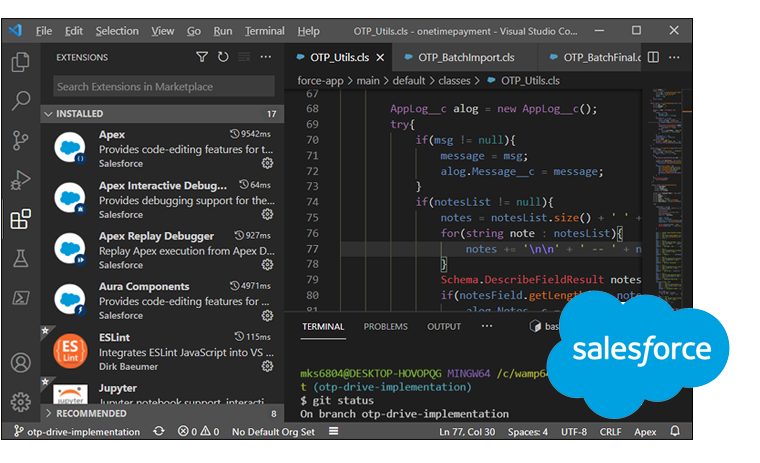Select the Apex Replay Debugger extension
This screenshot has width=760, height=463.
pos(162,250)
